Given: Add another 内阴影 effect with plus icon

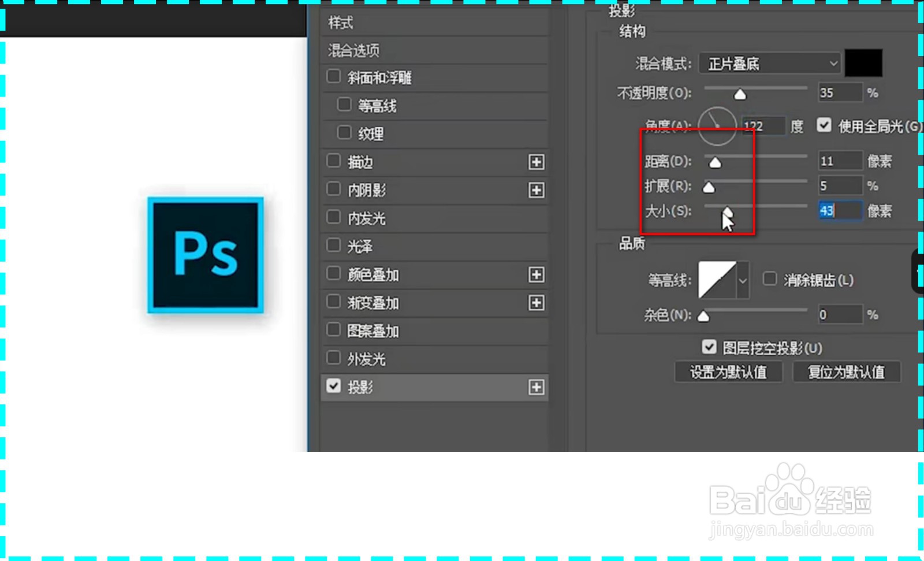Looking at the screenshot, I should coord(536,190).
